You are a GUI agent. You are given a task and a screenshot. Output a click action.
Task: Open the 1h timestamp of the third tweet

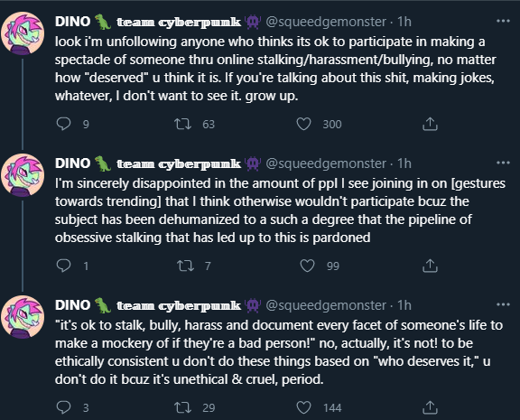coord(404,305)
